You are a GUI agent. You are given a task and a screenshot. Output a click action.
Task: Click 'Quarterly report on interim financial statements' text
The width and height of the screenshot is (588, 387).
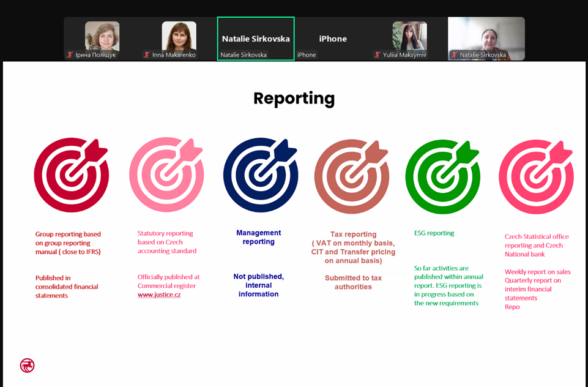click(532, 290)
